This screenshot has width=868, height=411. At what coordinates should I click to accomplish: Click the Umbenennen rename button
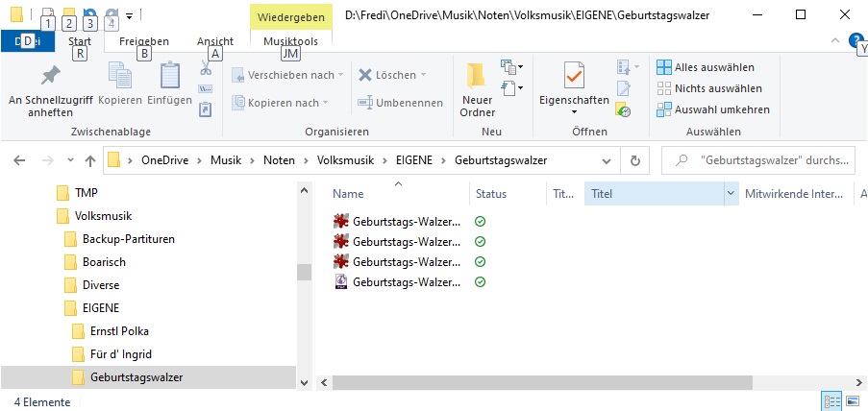[400, 103]
